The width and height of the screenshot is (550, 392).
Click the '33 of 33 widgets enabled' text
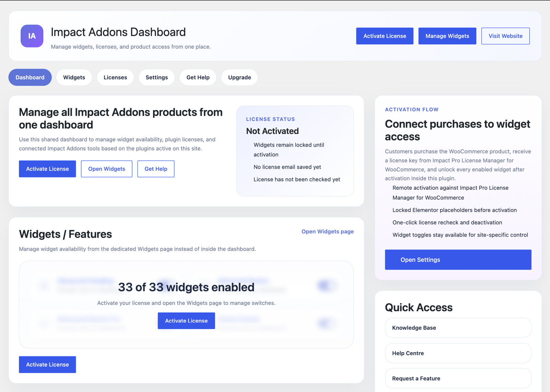tap(186, 287)
